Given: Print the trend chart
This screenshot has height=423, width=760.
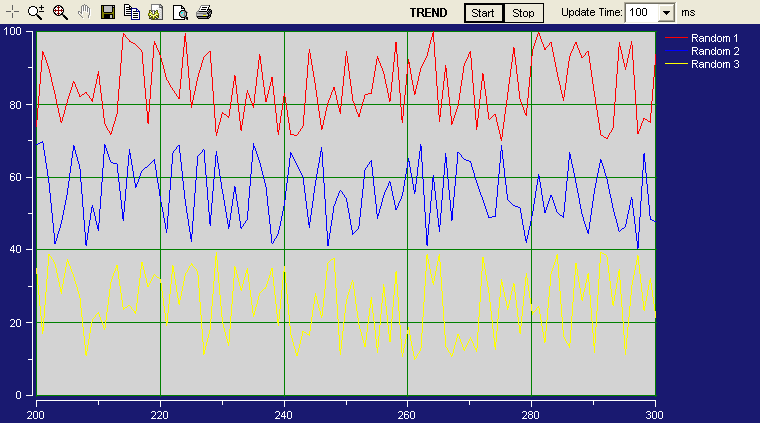Looking at the screenshot, I should pos(203,13).
